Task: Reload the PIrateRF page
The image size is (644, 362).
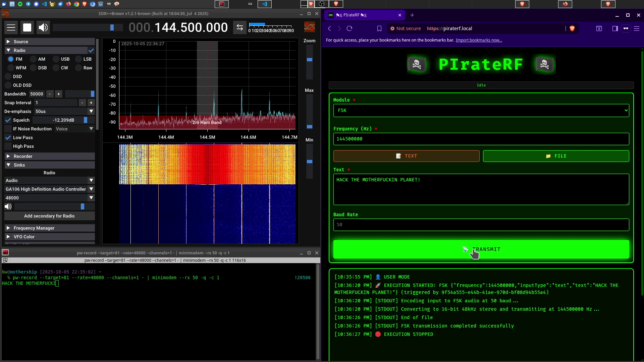Action: (x=350, y=28)
